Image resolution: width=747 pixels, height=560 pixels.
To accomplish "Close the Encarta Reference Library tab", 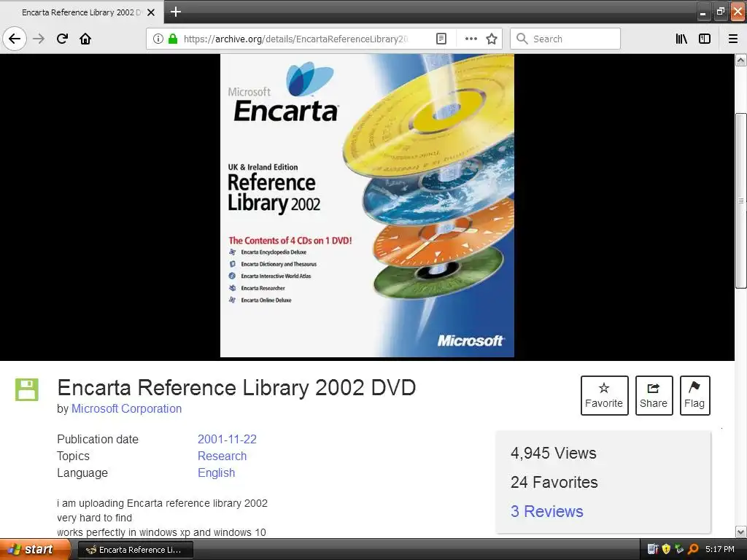I will tap(151, 12).
